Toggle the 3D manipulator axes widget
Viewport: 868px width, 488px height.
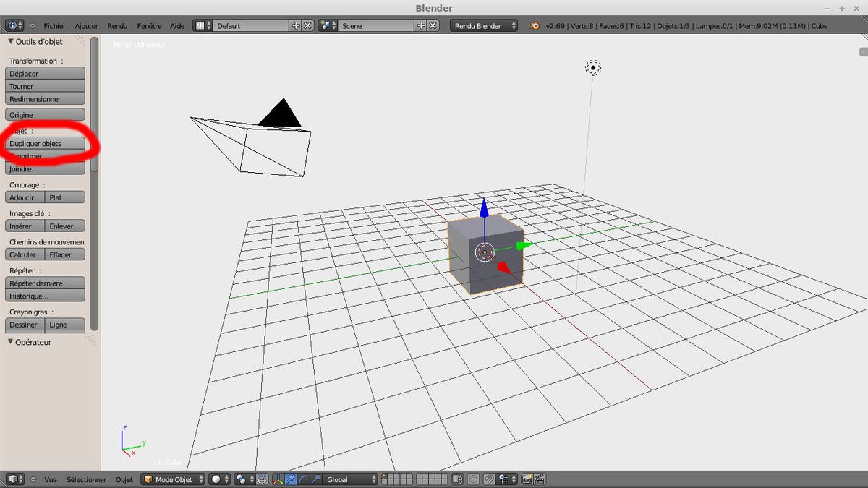coord(278,479)
